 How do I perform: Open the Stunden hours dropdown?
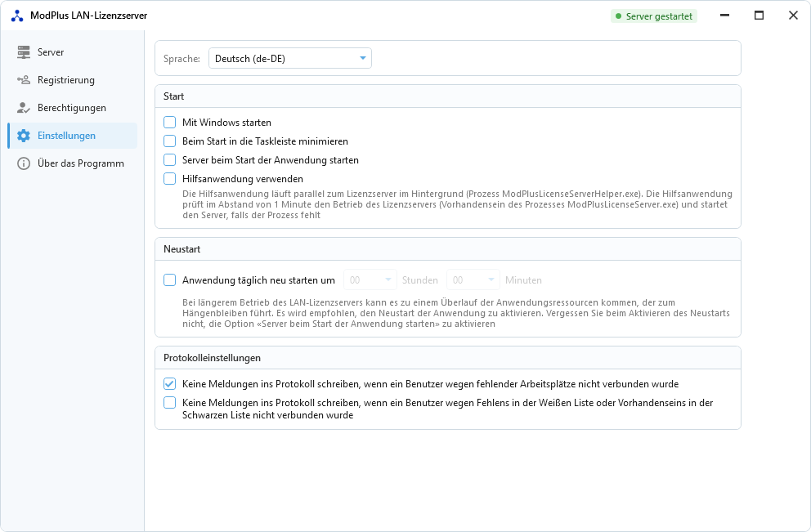pos(370,280)
